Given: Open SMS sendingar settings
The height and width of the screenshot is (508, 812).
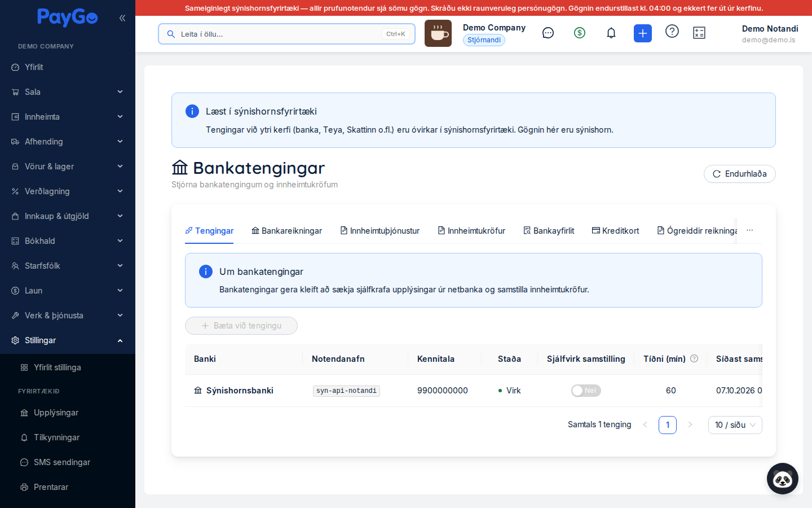Looking at the screenshot, I should coord(68,462).
